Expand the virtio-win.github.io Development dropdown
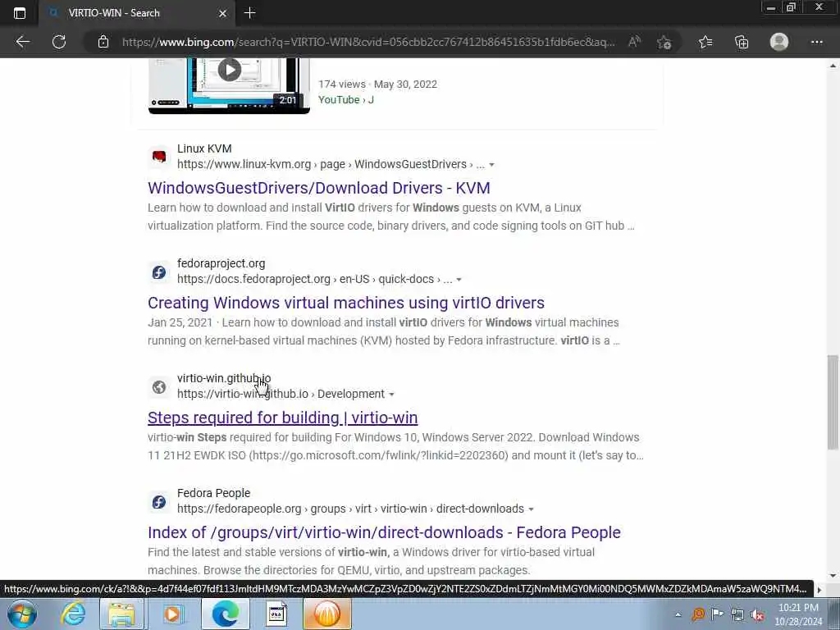Viewport: 840px width, 630px height. click(x=391, y=395)
